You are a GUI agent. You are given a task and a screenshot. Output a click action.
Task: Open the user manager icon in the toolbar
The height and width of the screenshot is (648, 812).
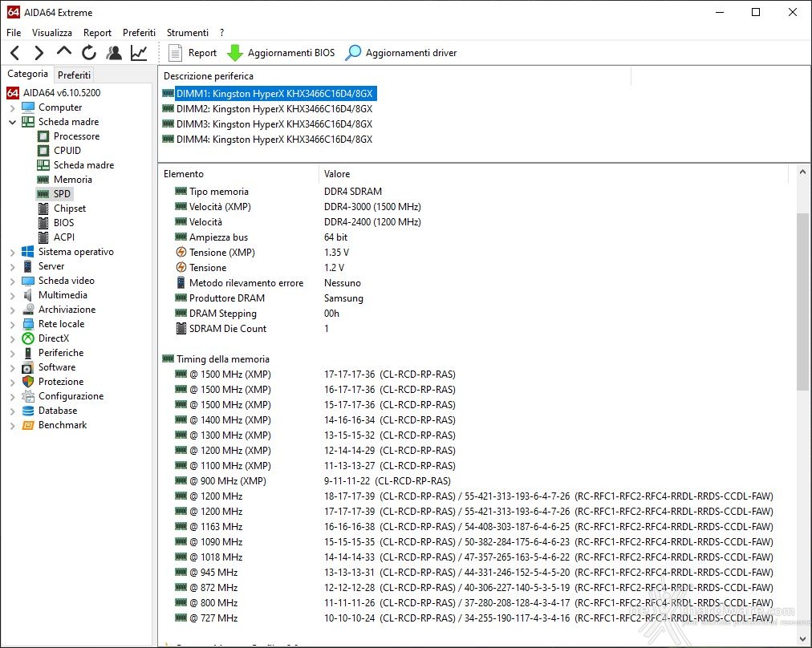pyautogui.click(x=114, y=53)
